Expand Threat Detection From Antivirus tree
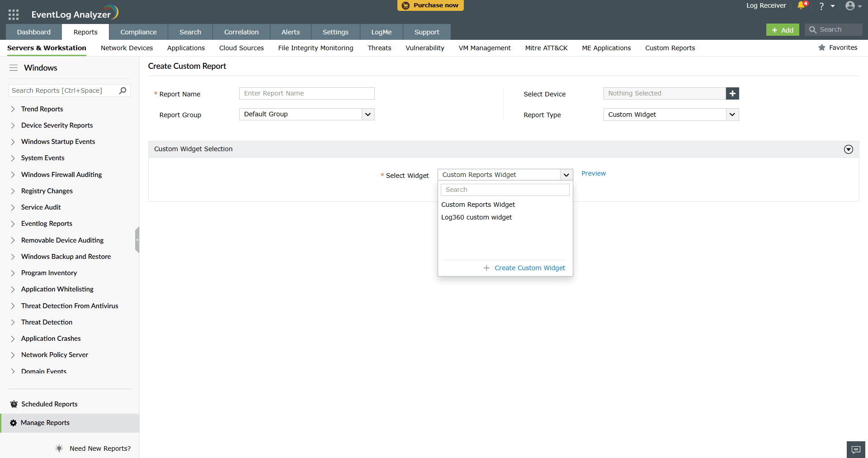Image resolution: width=868 pixels, height=458 pixels. 13,306
